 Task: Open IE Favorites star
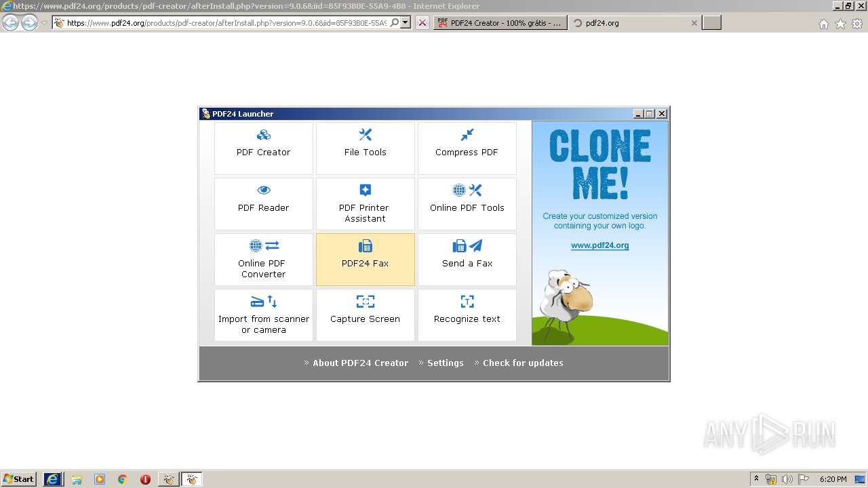tap(840, 24)
